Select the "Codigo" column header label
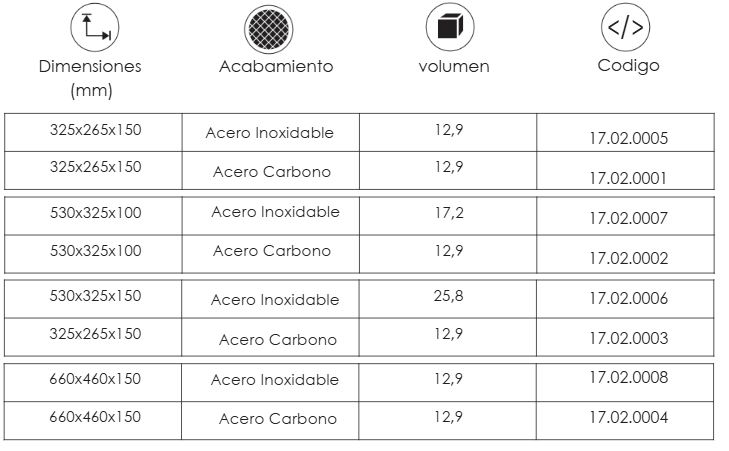This screenshot has height=451, width=729. tap(628, 66)
